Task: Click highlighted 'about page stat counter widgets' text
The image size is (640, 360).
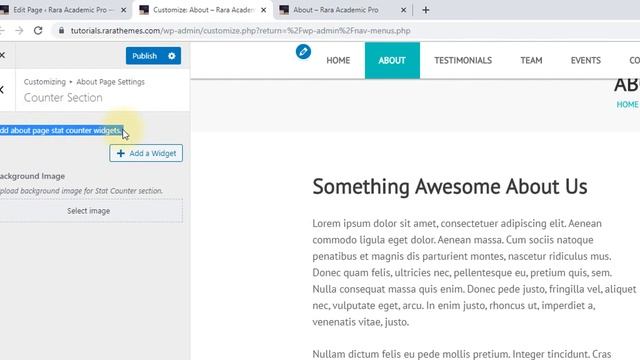Action: coord(61,131)
